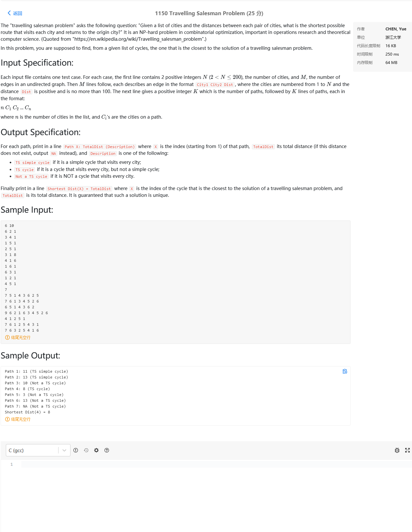Click the 'Not a TS cycle' code label
This screenshot has height=532, width=412.
point(31,176)
